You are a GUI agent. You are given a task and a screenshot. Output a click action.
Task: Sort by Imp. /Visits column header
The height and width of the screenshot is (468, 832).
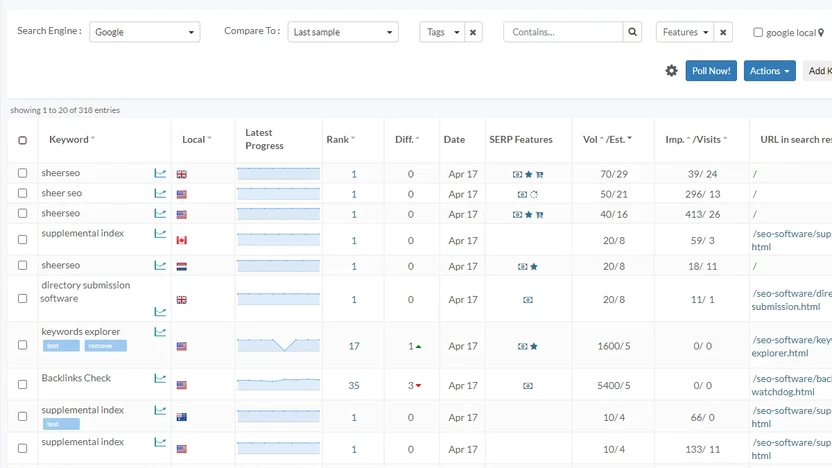pos(696,140)
